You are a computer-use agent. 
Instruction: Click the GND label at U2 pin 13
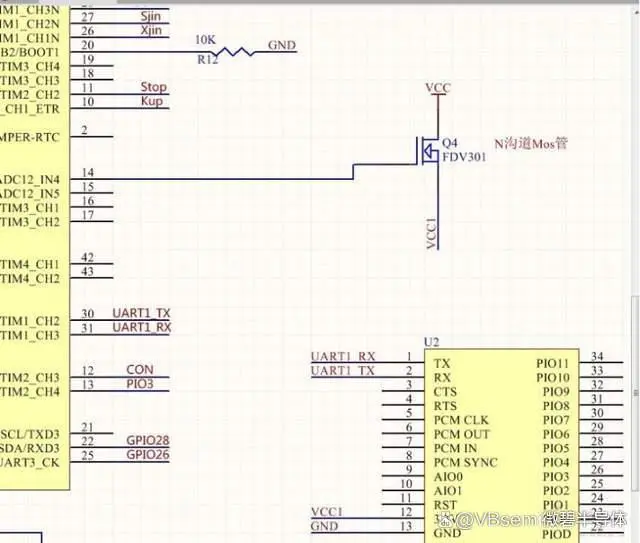(324, 526)
